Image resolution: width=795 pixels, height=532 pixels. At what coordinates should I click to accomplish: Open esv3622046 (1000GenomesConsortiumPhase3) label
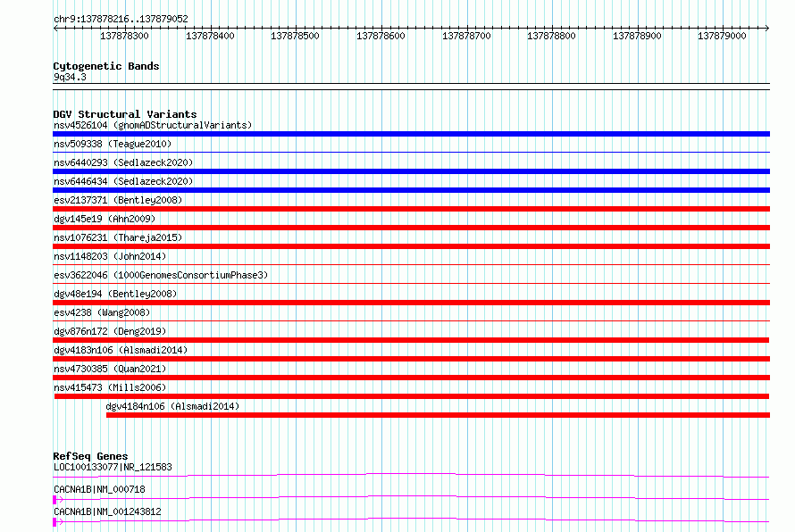tap(161, 275)
